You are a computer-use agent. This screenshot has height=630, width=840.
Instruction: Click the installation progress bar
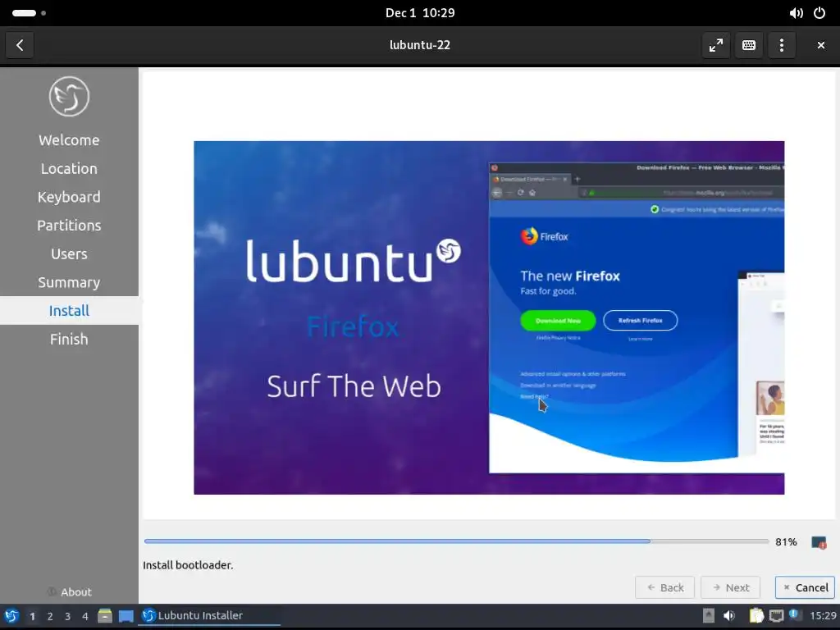click(x=456, y=541)
